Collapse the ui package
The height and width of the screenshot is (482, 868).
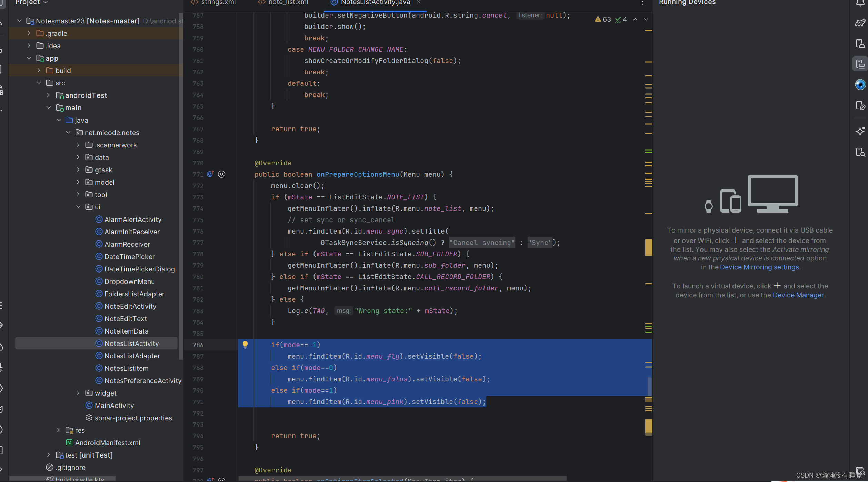pyautogui.click(x=78, y=207)
